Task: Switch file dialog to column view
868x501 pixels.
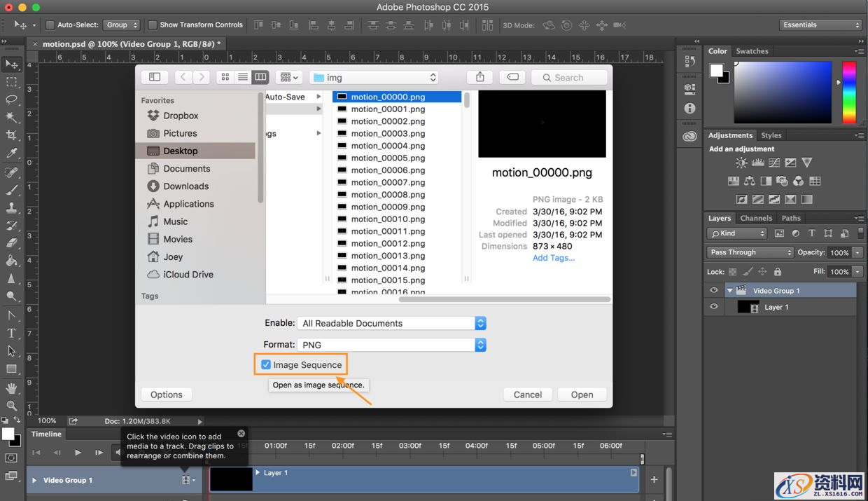Action: [260, 77]
